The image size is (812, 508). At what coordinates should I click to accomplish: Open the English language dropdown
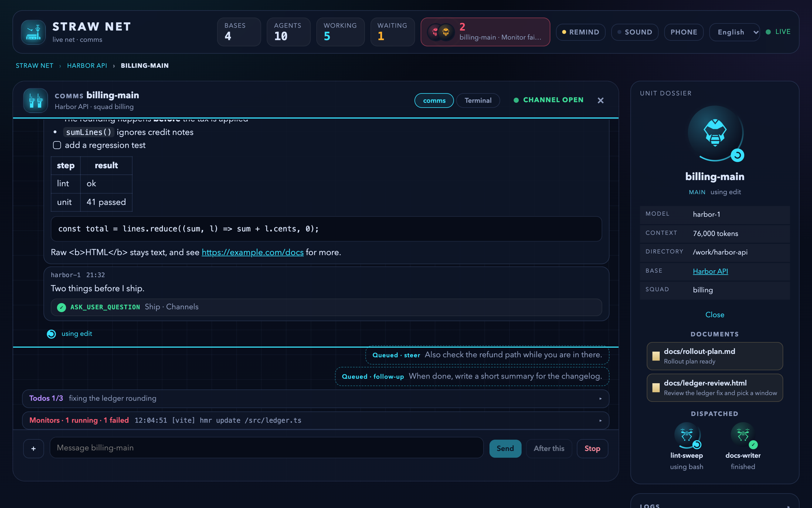[734, 32]
